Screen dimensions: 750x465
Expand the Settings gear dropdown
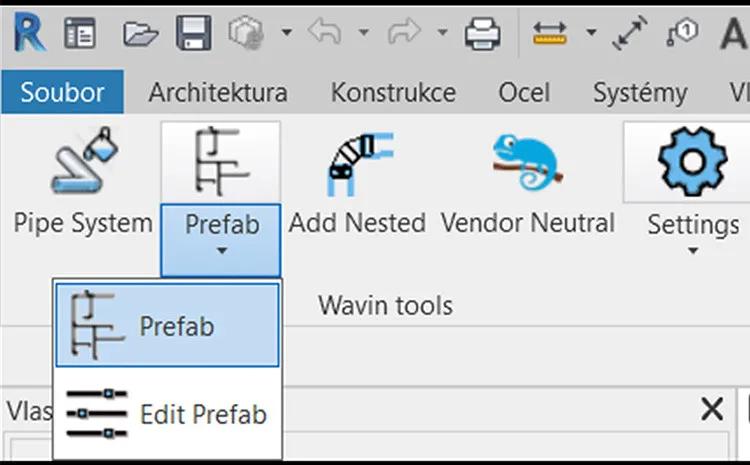tap(692, 248)
